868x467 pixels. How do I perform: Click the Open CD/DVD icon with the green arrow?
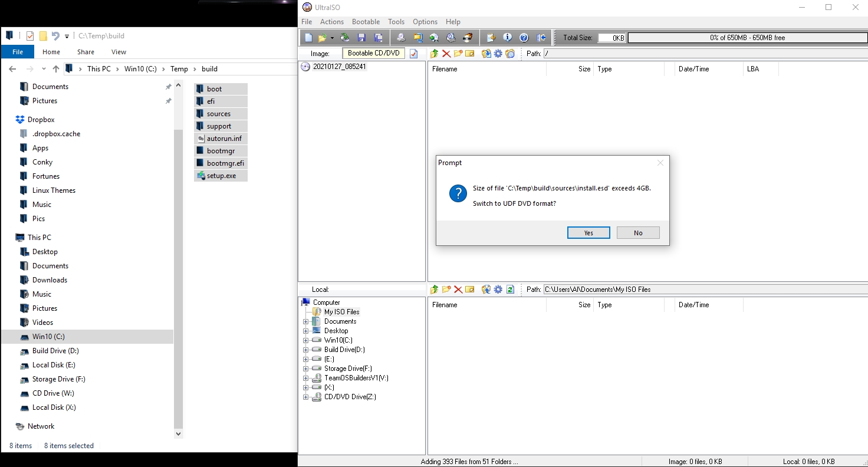(345, 38)
